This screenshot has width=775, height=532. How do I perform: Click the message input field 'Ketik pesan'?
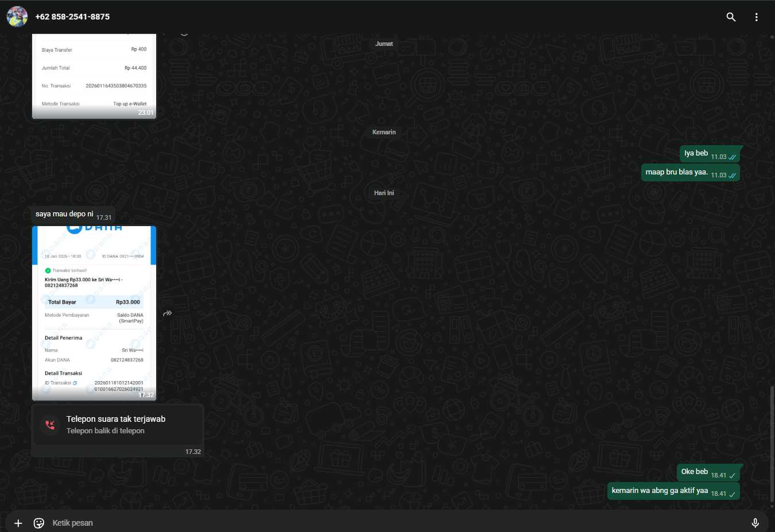[396, 523]
